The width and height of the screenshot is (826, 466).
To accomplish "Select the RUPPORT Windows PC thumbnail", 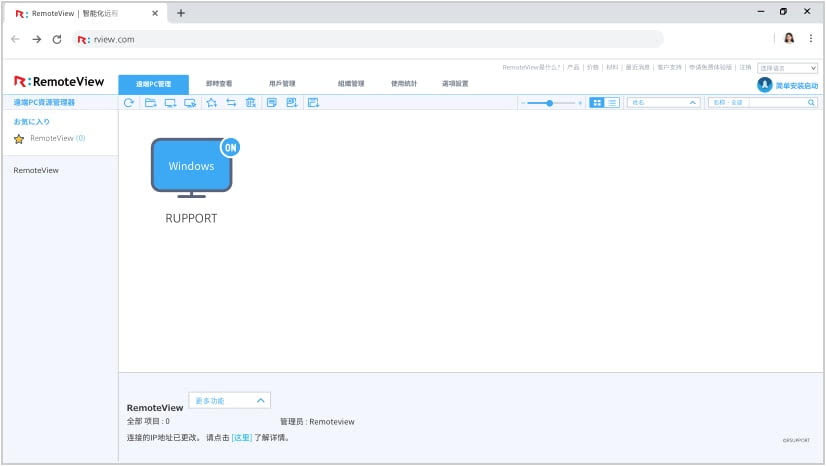I will pyautogui.click(x=192, y=168).
